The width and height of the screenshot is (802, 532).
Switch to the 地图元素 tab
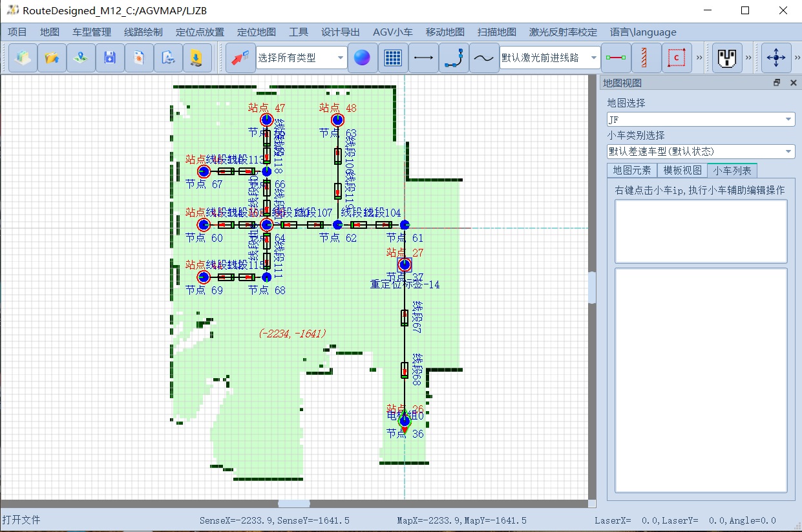coord(632,171)
